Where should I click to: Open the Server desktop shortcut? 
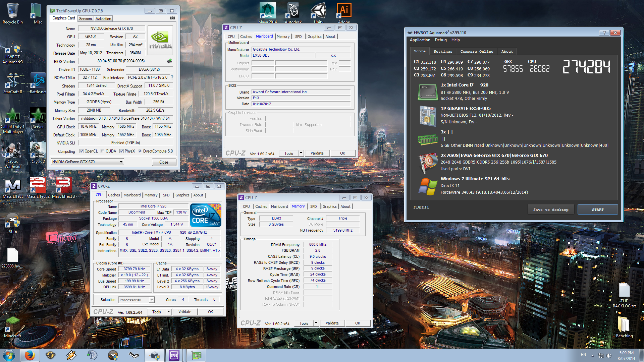pyautogui.click(x=38, y=118)
